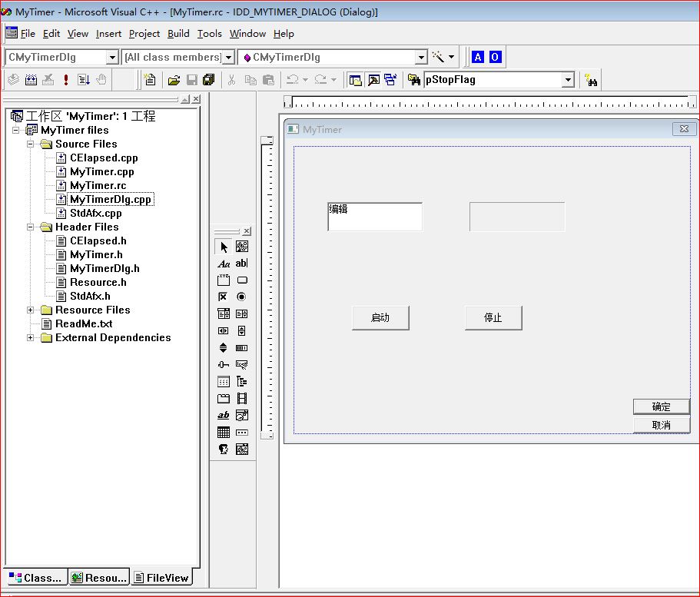Open the CMyTimerDlg class combo dropdown

click(x=112, y=57)
